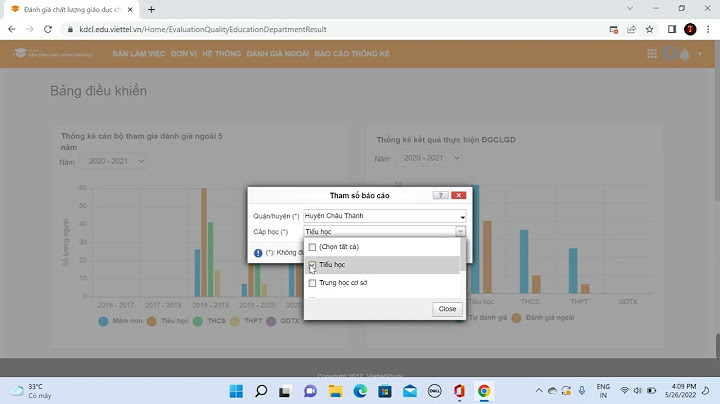Open File Explorer from taskbar

pyautogui.click(x=336, y=391)
